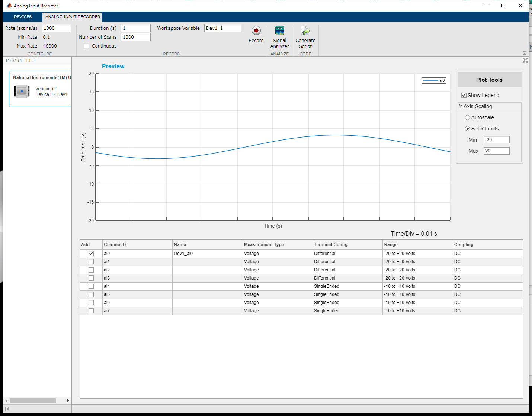This screenshot has height=416, width=532.
Task: Open the Signal Analyzer tool
Action: click(279, 30)
